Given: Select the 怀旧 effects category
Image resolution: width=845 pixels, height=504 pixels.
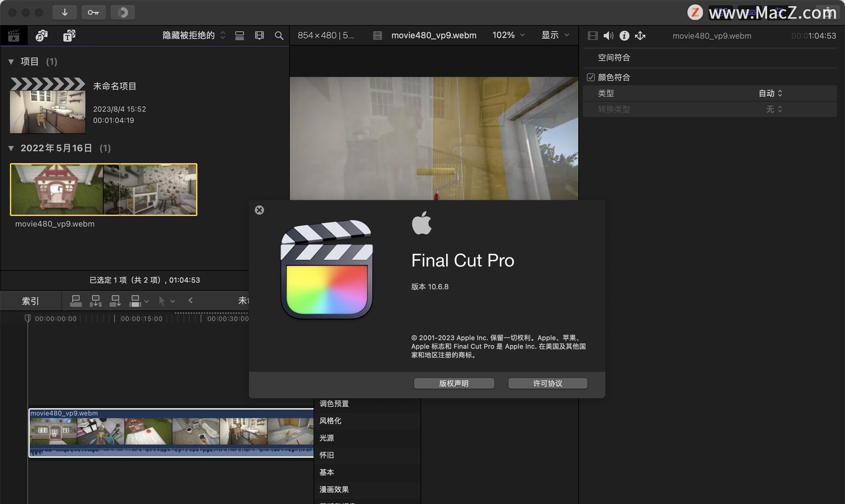Looking at the screenshot, I should [367, 455].
